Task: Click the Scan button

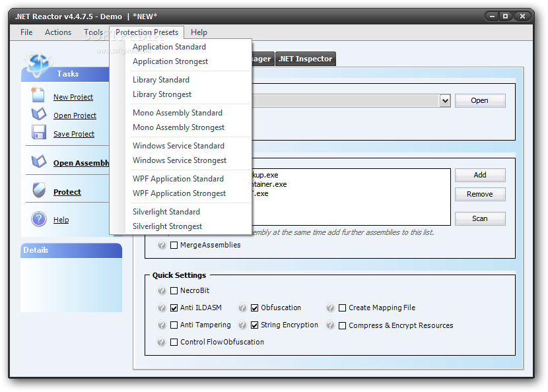Action: (480, 218)
